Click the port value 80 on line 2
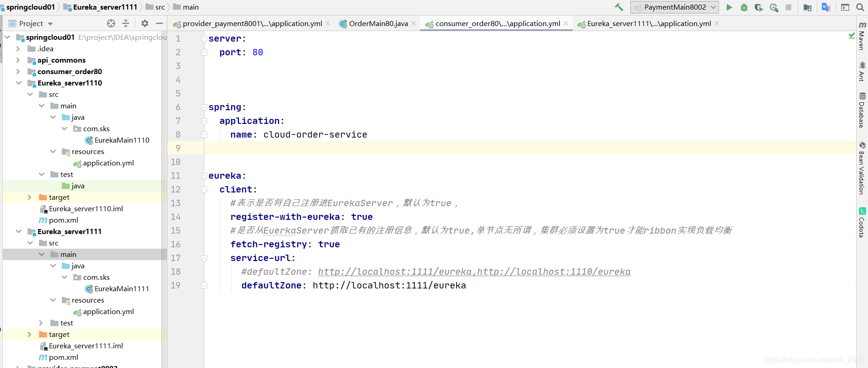This screenshot has height=368, width=868. tap(258, 52)
